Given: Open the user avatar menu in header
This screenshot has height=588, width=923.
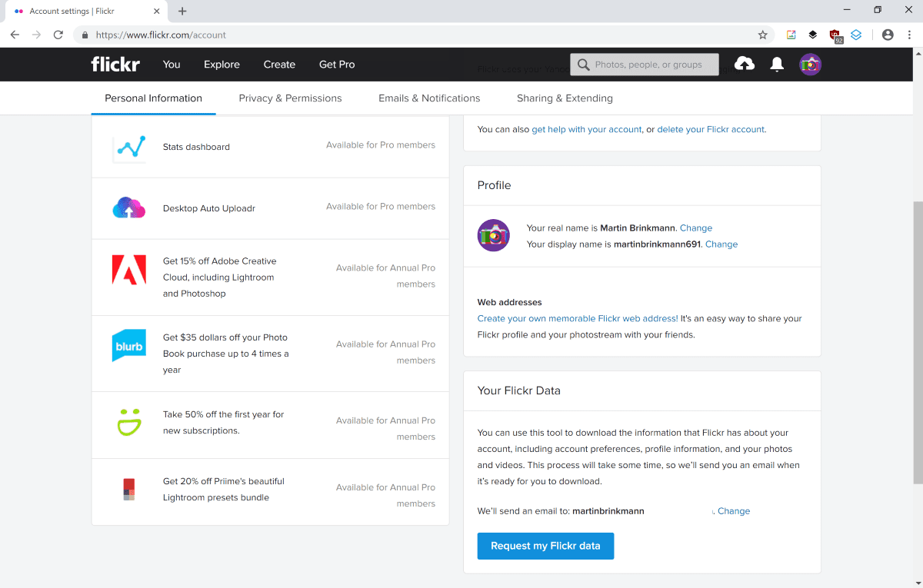Looking at the screenshot, I should coord(810,65).
